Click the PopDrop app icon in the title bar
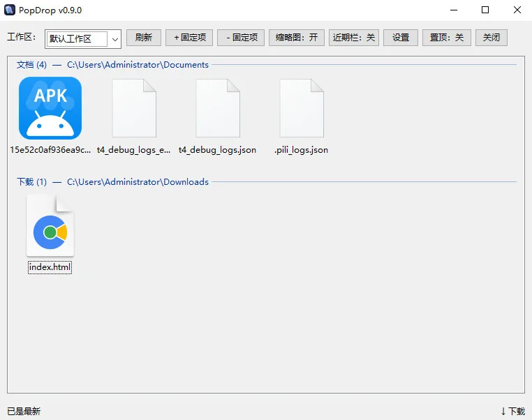Viewport: 532px width, 420px height. (10, 10)
